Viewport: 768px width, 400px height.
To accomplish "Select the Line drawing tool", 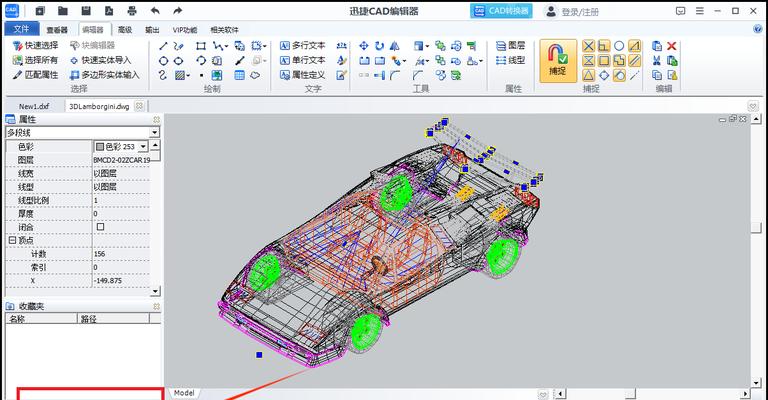I will 163,46.
